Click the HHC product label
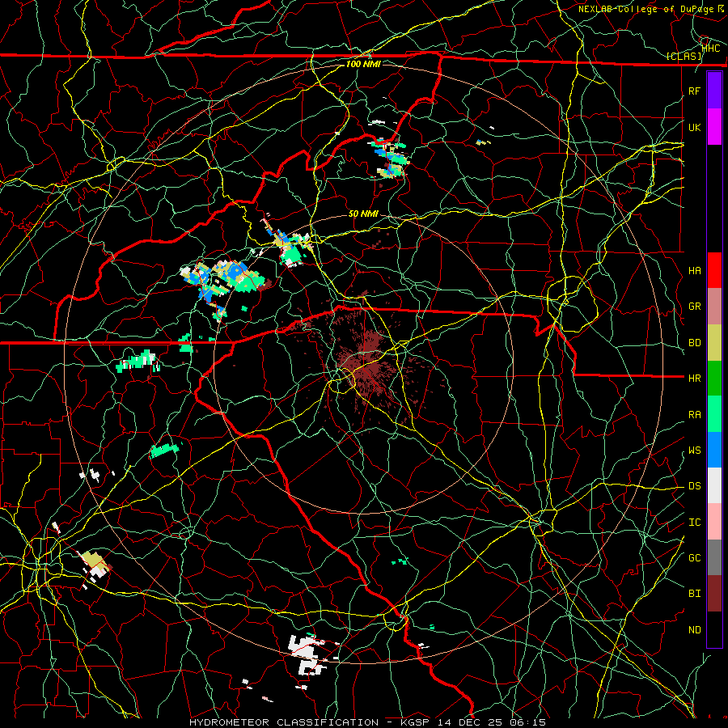This screenshot has width=728, height=728. 711,48
